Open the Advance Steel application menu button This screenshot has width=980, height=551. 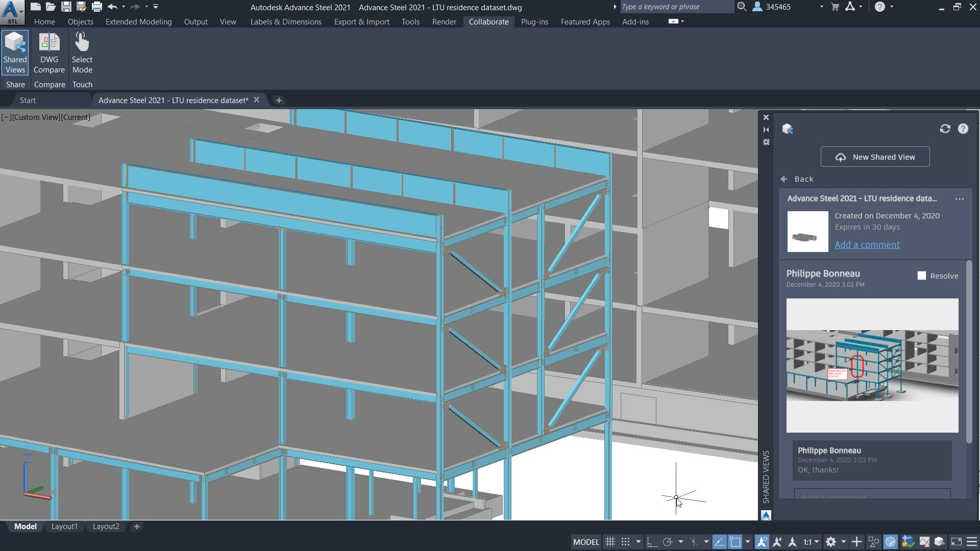click(x=12, y=12)
